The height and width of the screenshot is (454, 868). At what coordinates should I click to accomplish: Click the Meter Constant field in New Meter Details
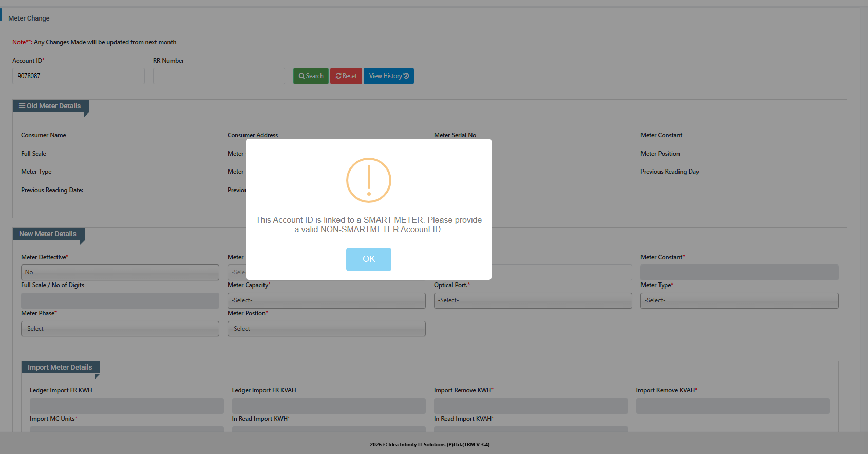point(740,272)
